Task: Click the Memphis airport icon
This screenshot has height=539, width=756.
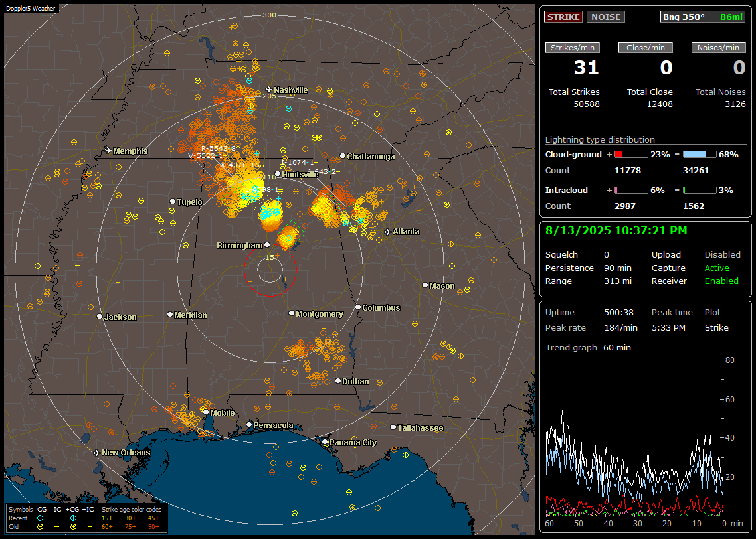Action: (x=108, y=151)
